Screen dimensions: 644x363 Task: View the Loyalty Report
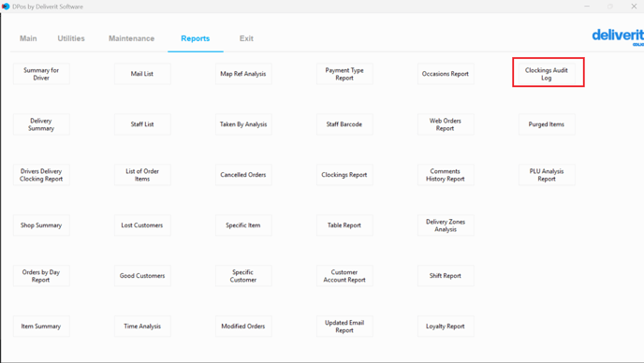click(446, 327)
